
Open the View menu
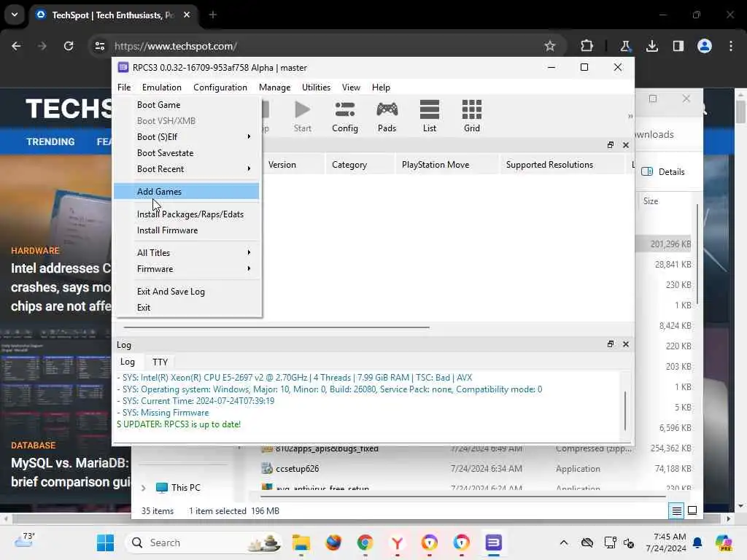click(351, 87)
